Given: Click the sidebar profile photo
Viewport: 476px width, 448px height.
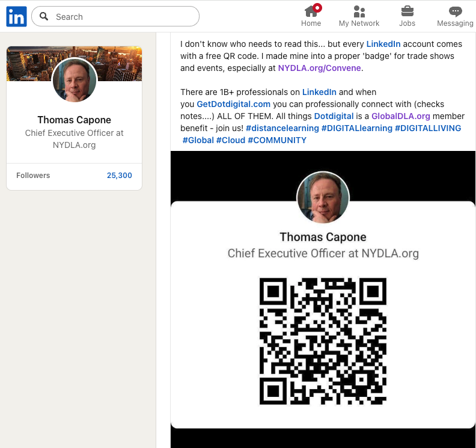Looking at the screenshot, I should 75,80.
